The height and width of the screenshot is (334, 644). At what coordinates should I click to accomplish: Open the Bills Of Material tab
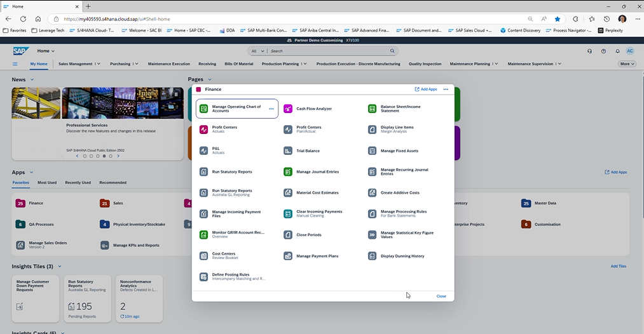[238, 64]
